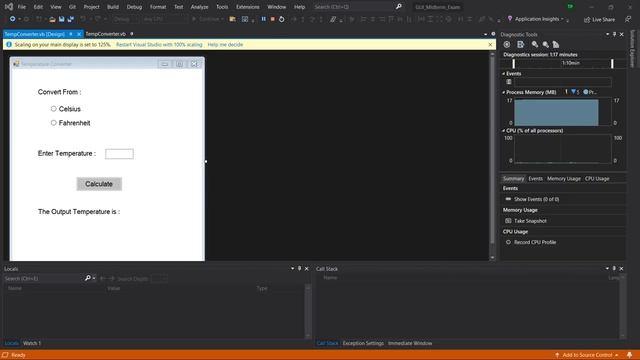Stop debugging with red square icon
640x360 pixels.
point(273,19)
